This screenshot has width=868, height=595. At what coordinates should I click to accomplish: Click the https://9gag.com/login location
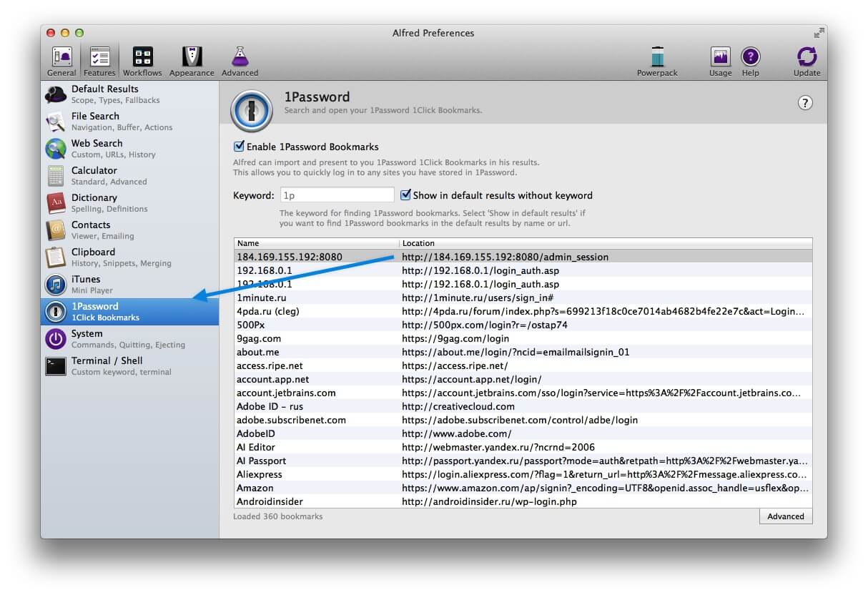455,338
